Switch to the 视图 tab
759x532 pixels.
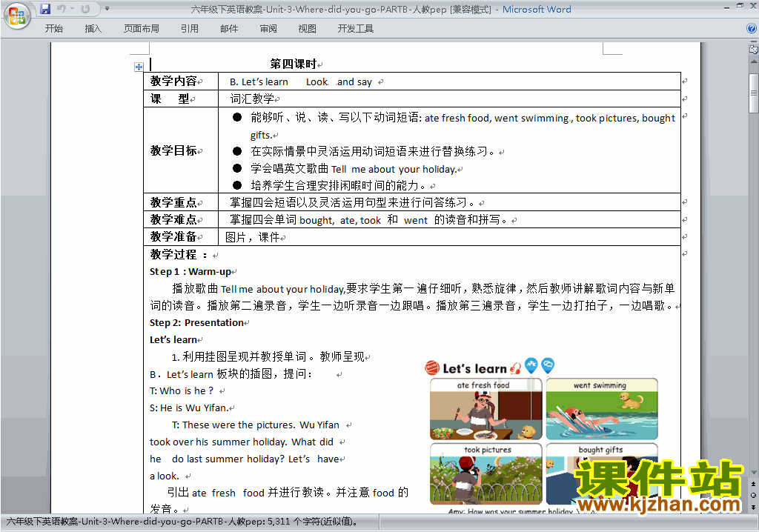pyautogui.click(x=307, y=29)
